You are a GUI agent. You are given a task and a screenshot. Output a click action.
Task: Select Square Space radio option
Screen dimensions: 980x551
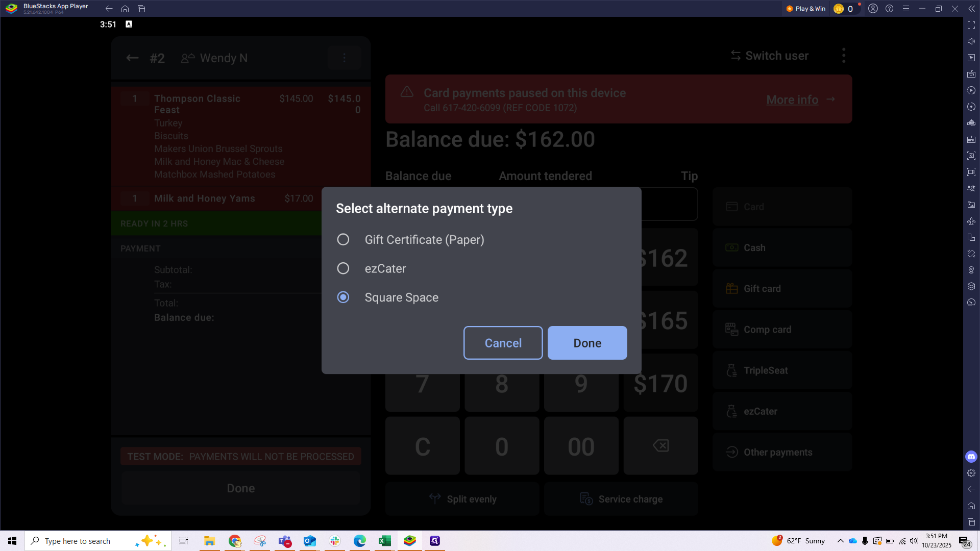point(343,297)
